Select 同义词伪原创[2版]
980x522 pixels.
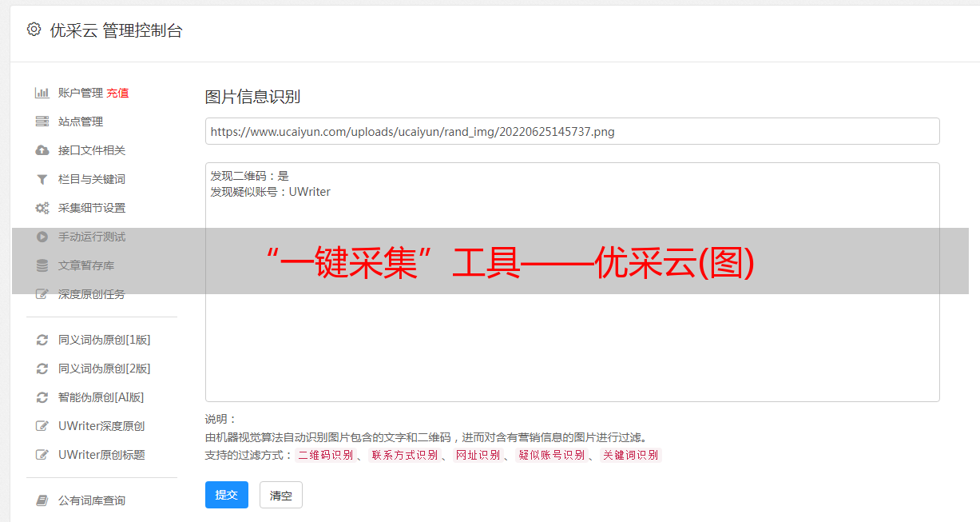pos(105,369)
